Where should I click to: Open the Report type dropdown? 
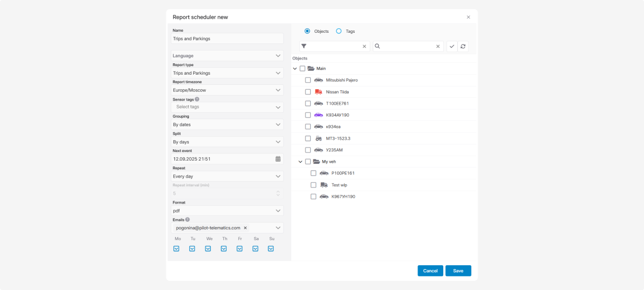(228, 73)
